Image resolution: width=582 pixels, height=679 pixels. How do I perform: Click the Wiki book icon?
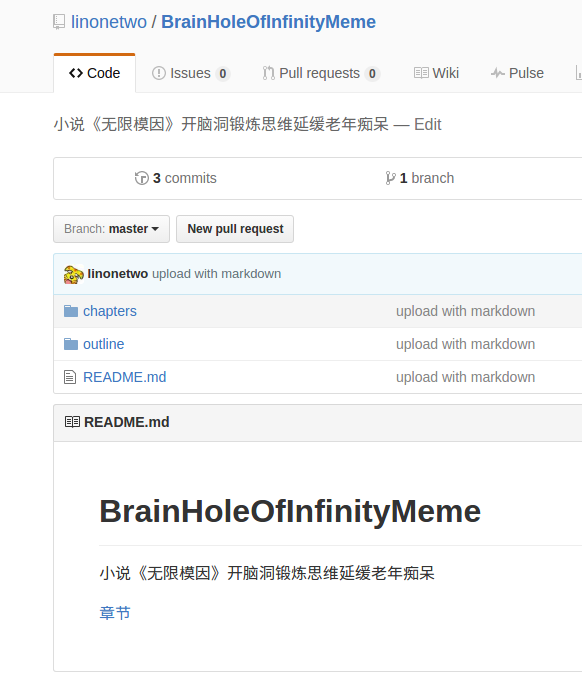[421, 73]
